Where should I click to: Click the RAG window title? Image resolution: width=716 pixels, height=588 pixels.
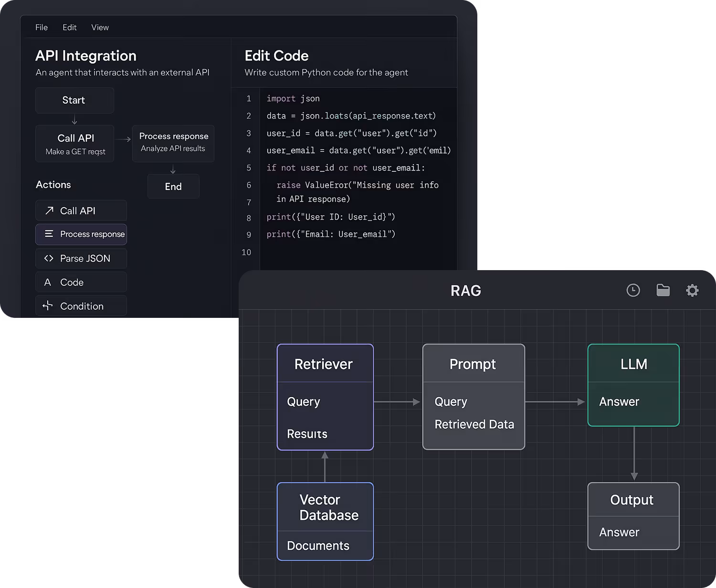pyautogui.click(x=466, y=291)
